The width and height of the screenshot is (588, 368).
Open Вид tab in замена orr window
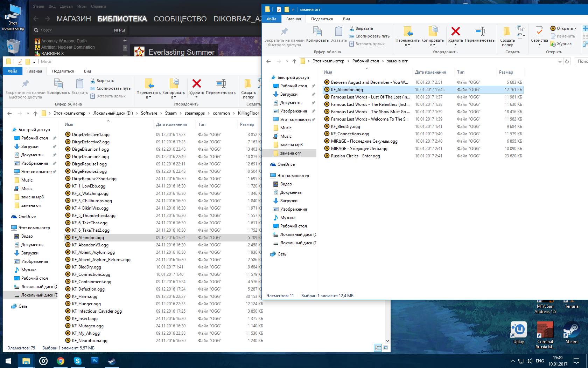tap(346, 19)
